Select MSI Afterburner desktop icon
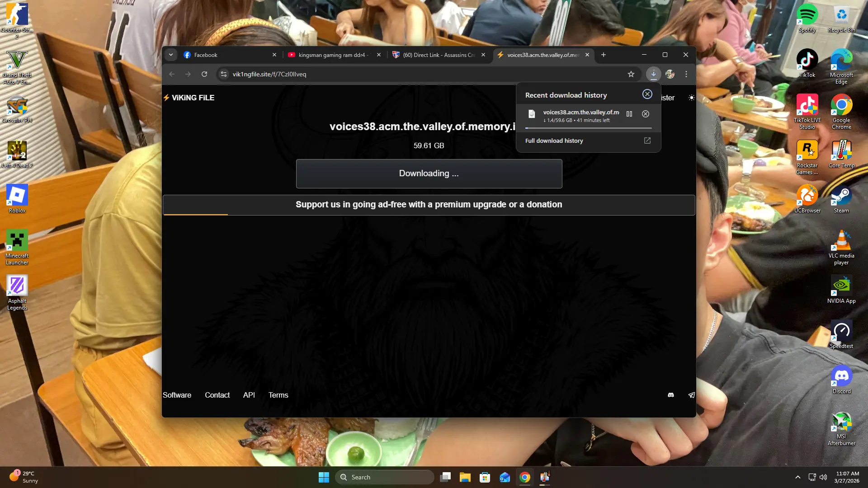Image resolution: width=868 pixels, height=488 pixels. pyautogui.click(x=841, y=428)
